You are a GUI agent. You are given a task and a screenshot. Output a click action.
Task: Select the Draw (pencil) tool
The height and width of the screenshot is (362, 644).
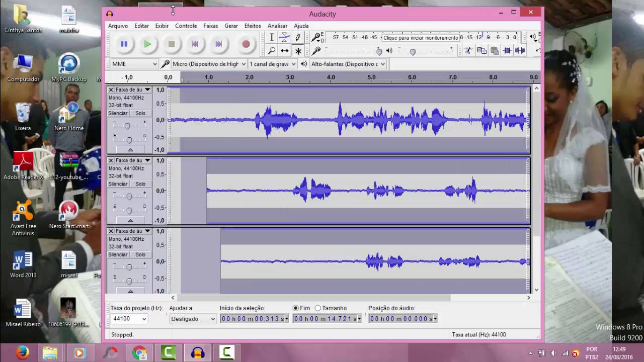click(298, 37)
